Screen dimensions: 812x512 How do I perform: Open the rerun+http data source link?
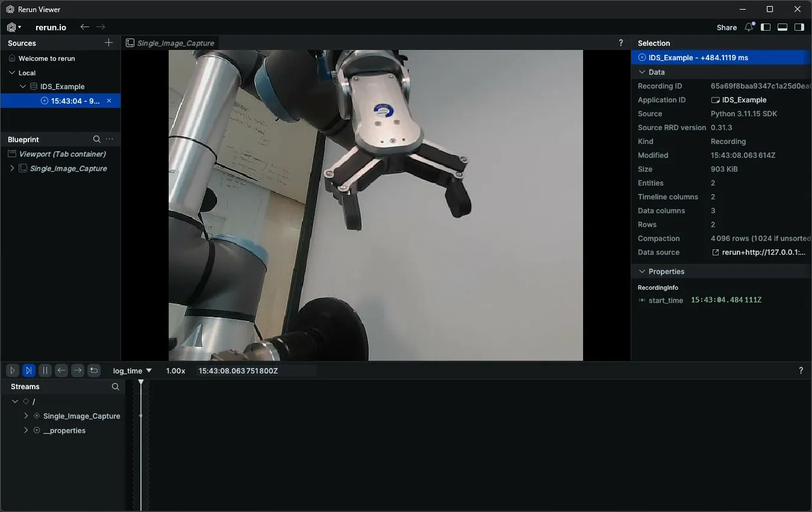click(x=759, y=252)
